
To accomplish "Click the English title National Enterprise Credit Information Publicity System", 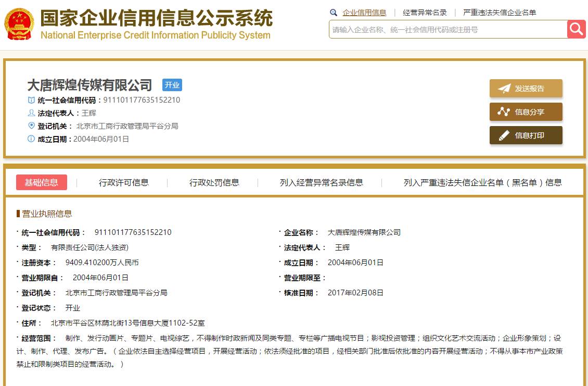I will tap(155, 35).
